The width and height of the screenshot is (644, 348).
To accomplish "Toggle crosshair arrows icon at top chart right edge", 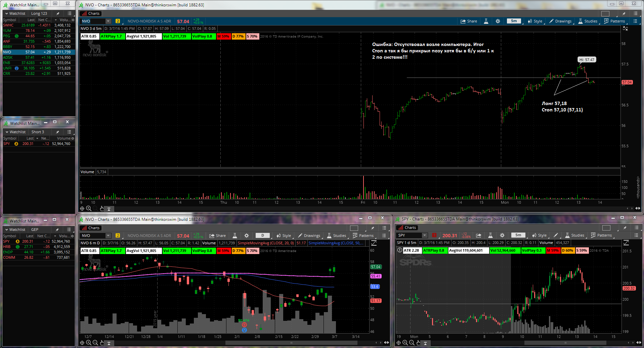I will pyautogui.click(x=625, y=29).
